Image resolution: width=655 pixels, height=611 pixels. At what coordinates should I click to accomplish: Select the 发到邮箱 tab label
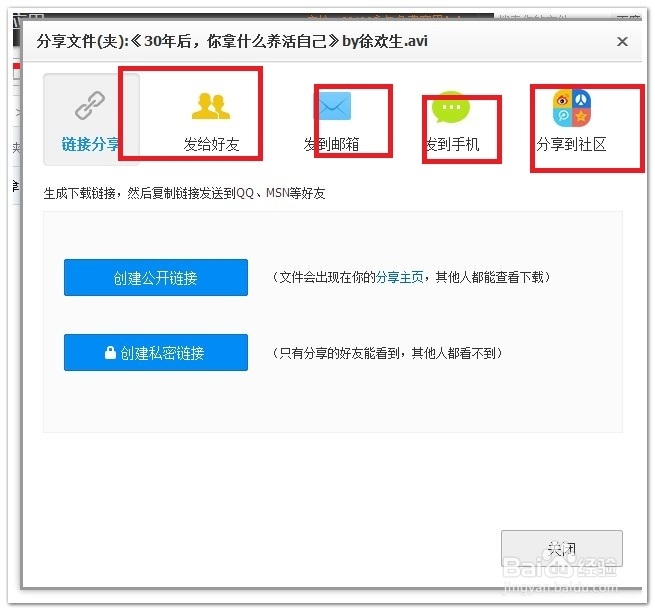tap(331, 144)
